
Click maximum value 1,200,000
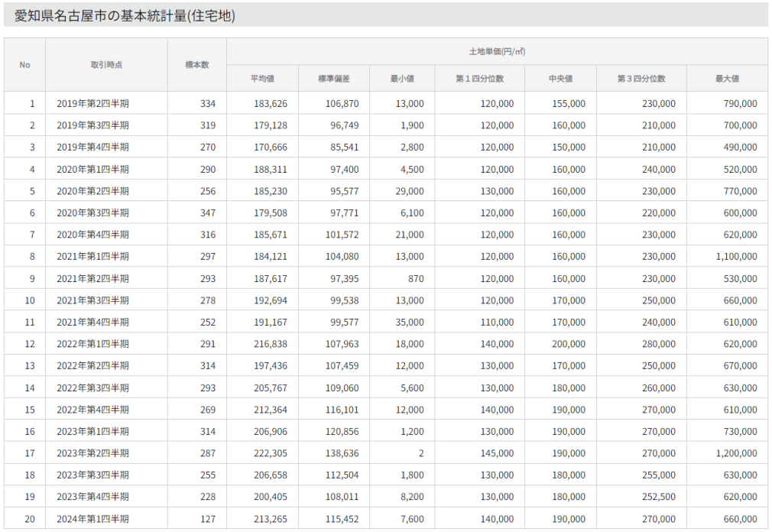[x=737, y=453]
